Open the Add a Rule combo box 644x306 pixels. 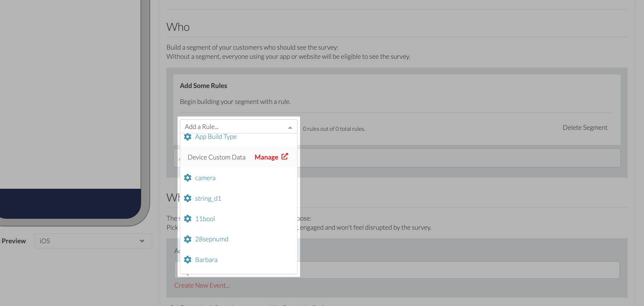[235, 127]
